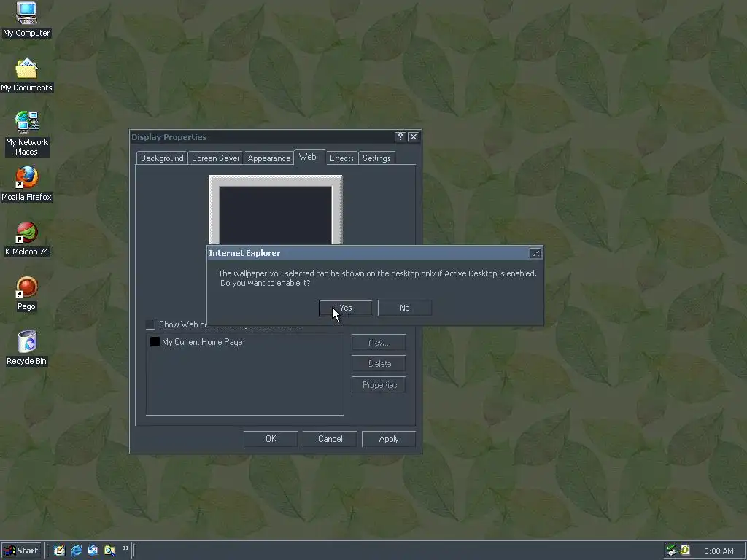This screenshot has height=560, width=747.
Task: Launch Internet Explorer from quick launch
Action: coord(76,551)
